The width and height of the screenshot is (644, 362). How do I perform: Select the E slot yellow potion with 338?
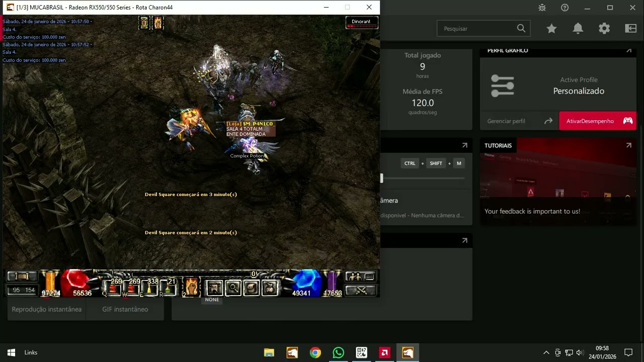[x=150, y=287]
